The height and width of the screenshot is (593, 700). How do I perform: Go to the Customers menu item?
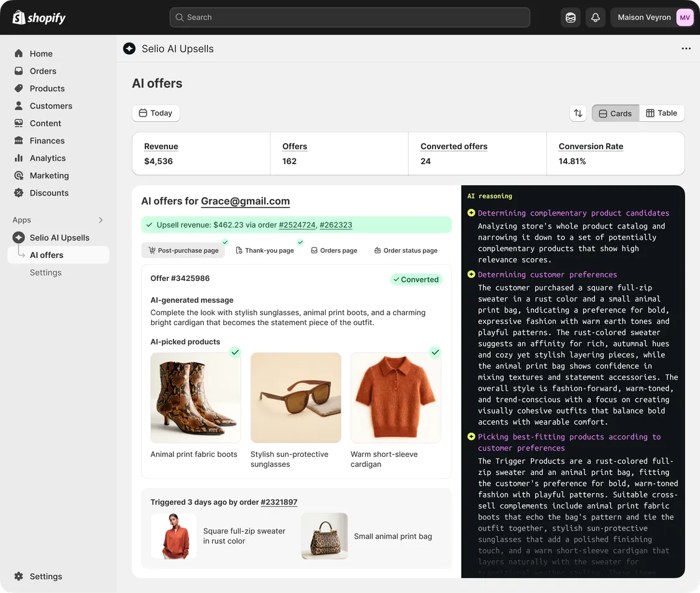pos(50,106)
